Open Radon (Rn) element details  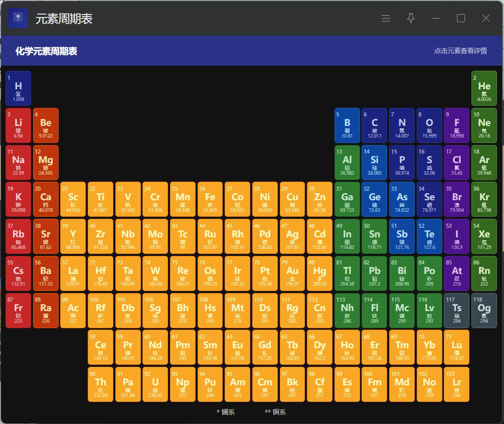tap(484, 273)
